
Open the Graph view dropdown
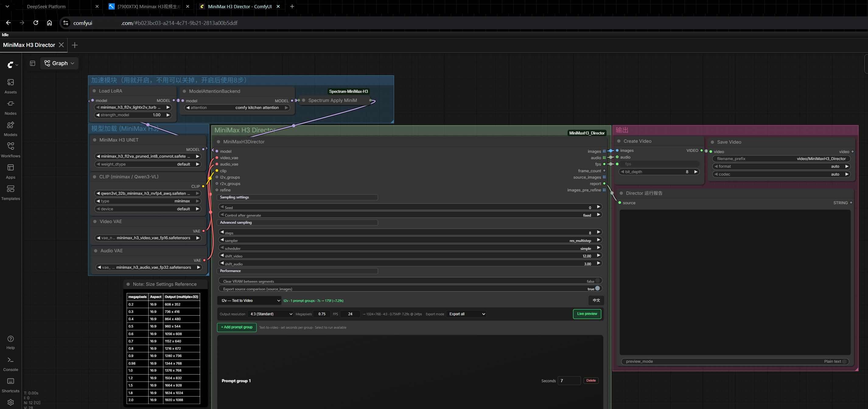[x=59, y=63]
